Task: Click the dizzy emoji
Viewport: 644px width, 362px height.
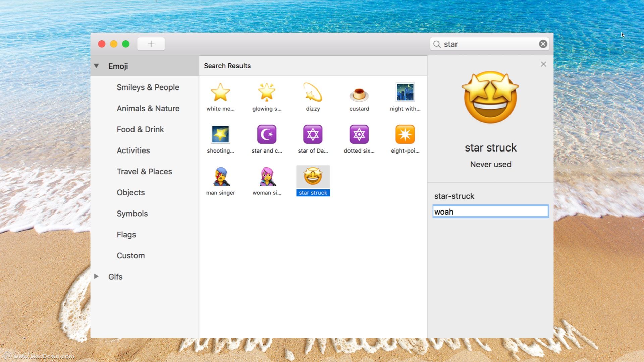Action: coord(313,93)
